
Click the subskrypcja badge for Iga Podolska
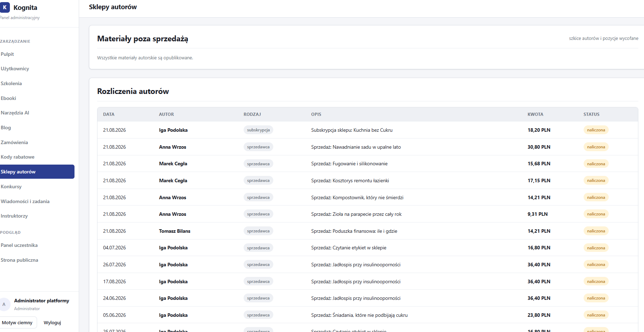pos(258,130)
